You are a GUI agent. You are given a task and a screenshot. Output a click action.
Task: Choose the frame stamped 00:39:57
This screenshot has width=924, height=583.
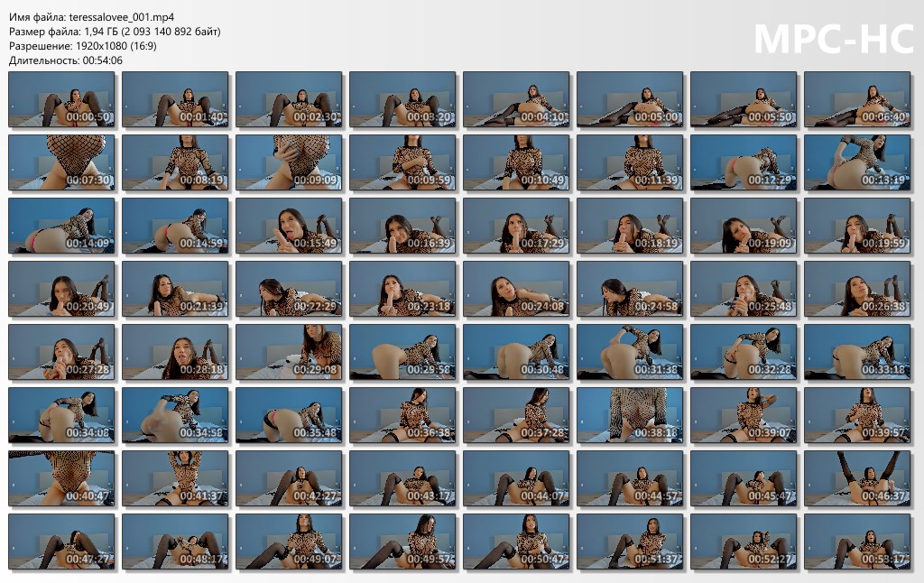tap(857, 415)
